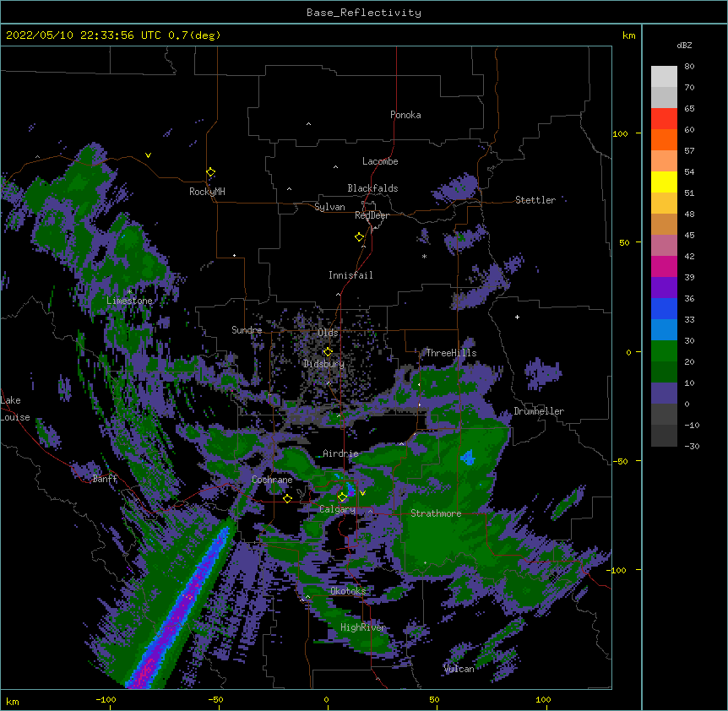Click the Didsbury town label

pos(324,364)
